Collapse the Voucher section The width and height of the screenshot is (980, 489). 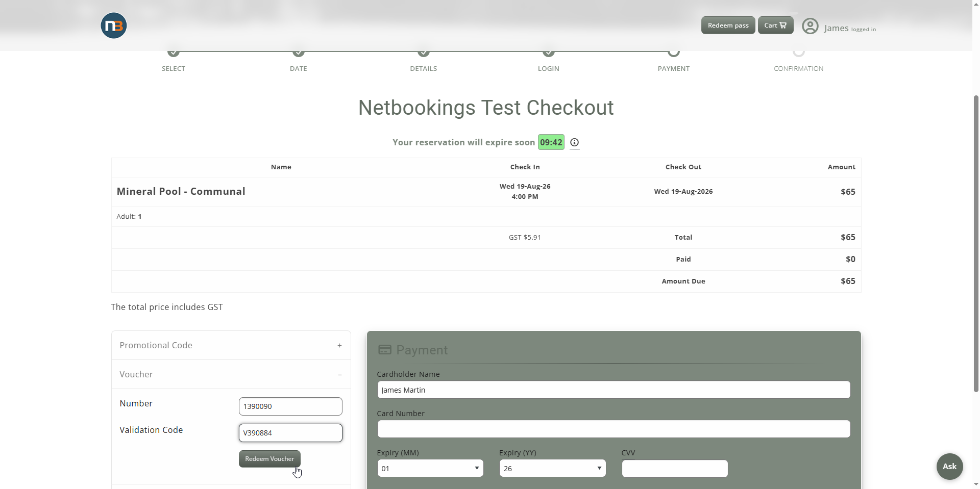click(231, 374)
